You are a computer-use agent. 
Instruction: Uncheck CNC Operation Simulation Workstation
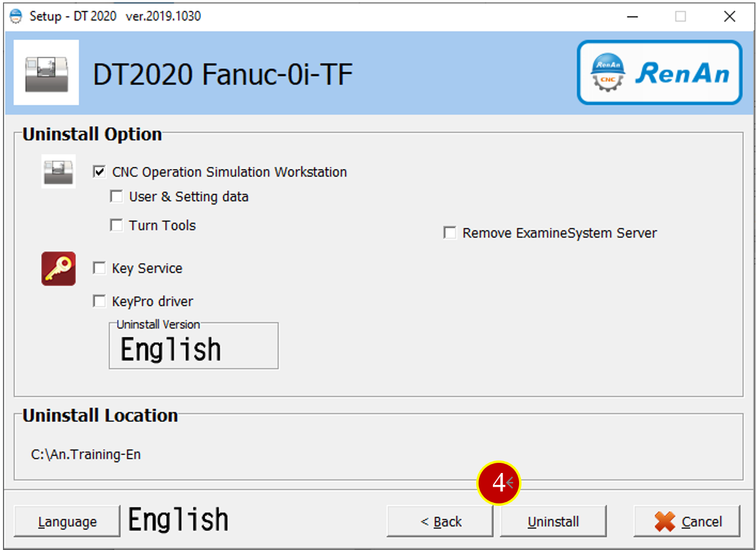pyautogui.click(x=99, y=172)
